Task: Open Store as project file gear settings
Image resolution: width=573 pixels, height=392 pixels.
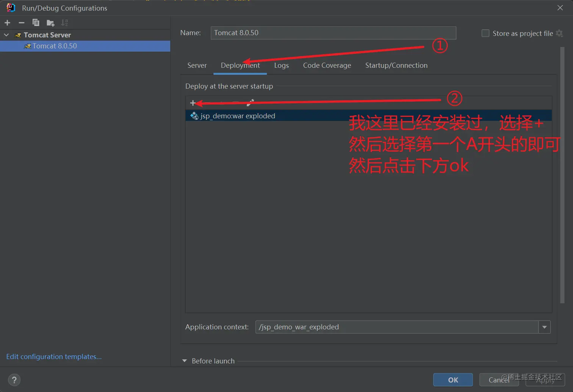Action: [559, 33]
